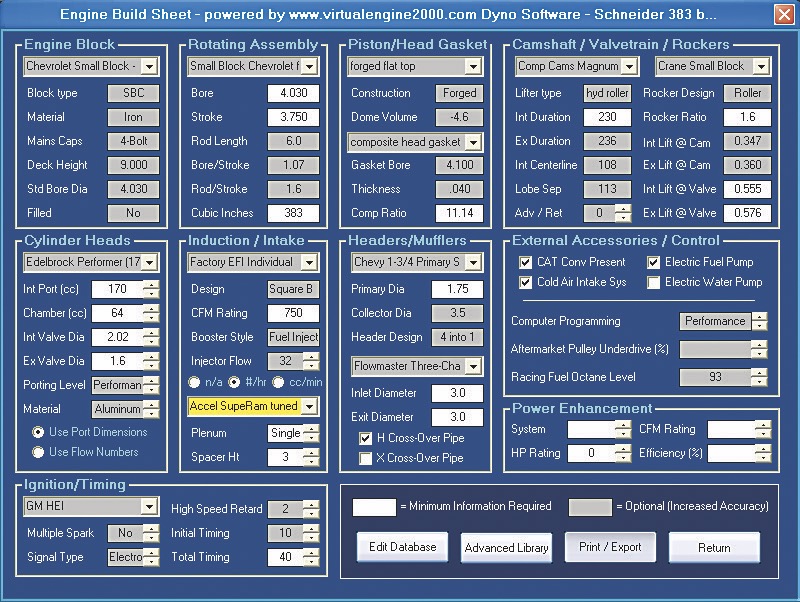
Task: Click the Primary Dia field
Action: point(458,289)
